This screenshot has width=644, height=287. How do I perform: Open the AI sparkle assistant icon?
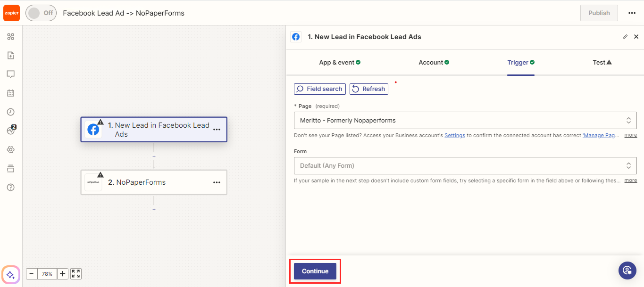(x=11, y=275)
